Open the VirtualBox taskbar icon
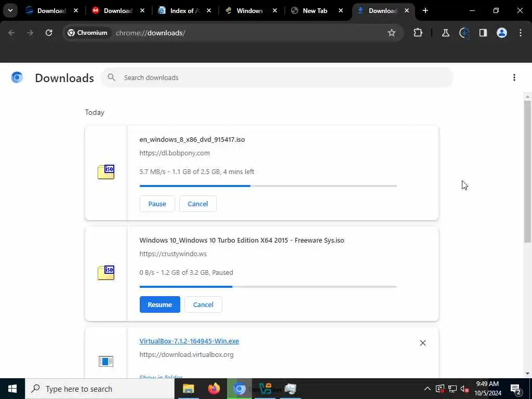 (265, 389)
